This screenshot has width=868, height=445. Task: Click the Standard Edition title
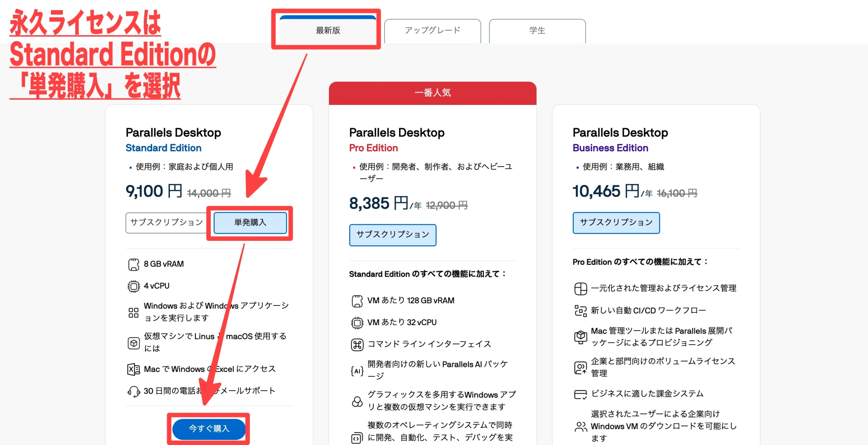point(163,148)
